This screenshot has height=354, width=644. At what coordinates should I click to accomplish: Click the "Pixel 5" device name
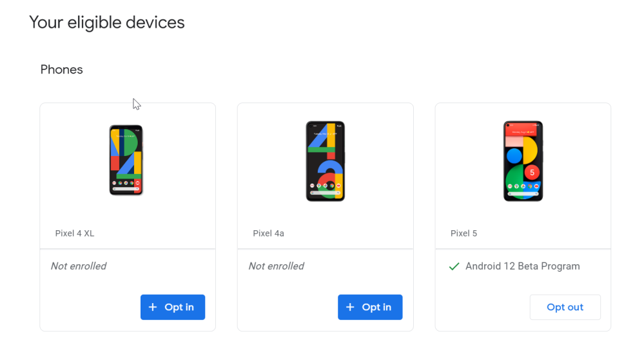click(x=463, y=233)
